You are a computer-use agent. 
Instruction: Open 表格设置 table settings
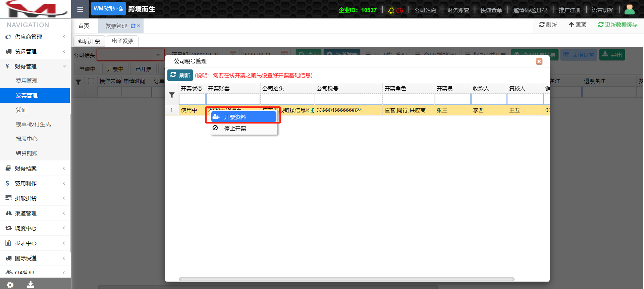579,55
